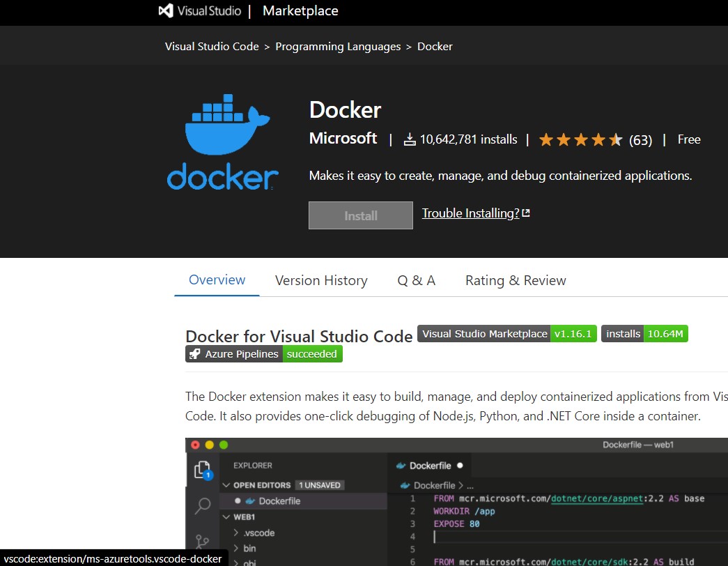Open the Marketplace home link
This screenshot has width=728, height=566.
300,10
